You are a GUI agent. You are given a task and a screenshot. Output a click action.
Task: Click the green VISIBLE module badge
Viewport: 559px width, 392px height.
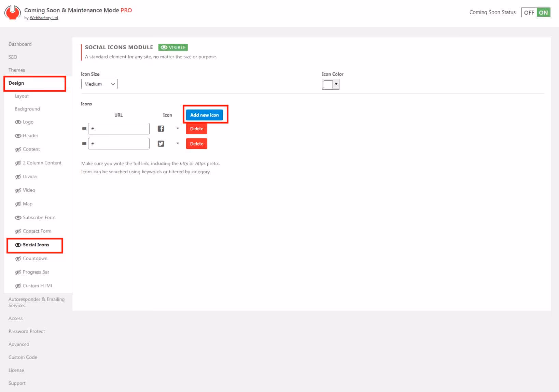point(173,47)
